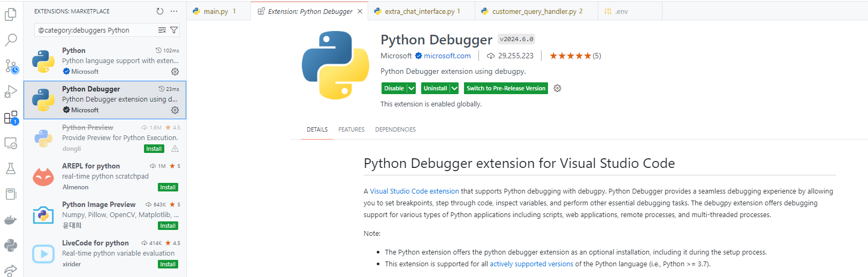This screenshot has width=868, height=277.
Task: Clear extensions search results
Action: pyautogui.click(x=162, y=30)
